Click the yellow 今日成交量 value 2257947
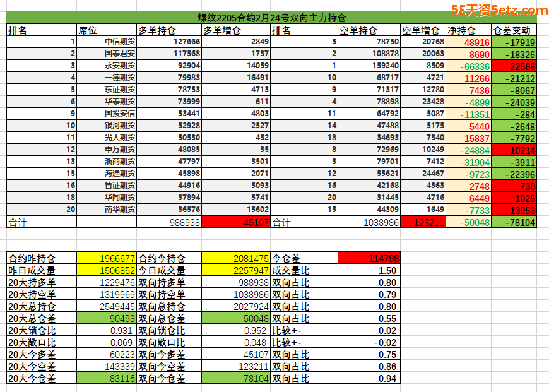 click(x=236, y=270)
